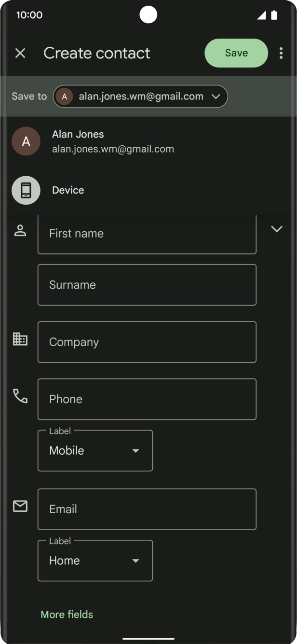The height and width of the screenshot is (644, 297).
Task: Open the Save to account selector
Action: coord(140,97)
